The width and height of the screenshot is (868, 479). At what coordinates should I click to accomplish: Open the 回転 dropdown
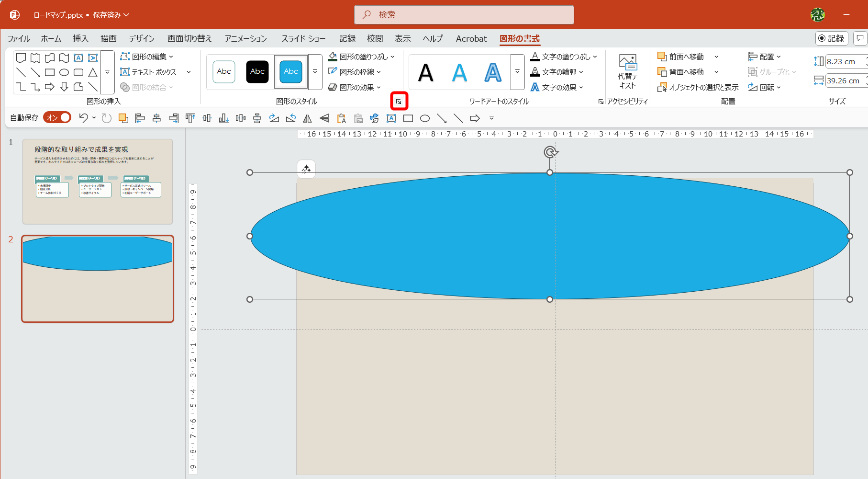[x=764, y=87]
